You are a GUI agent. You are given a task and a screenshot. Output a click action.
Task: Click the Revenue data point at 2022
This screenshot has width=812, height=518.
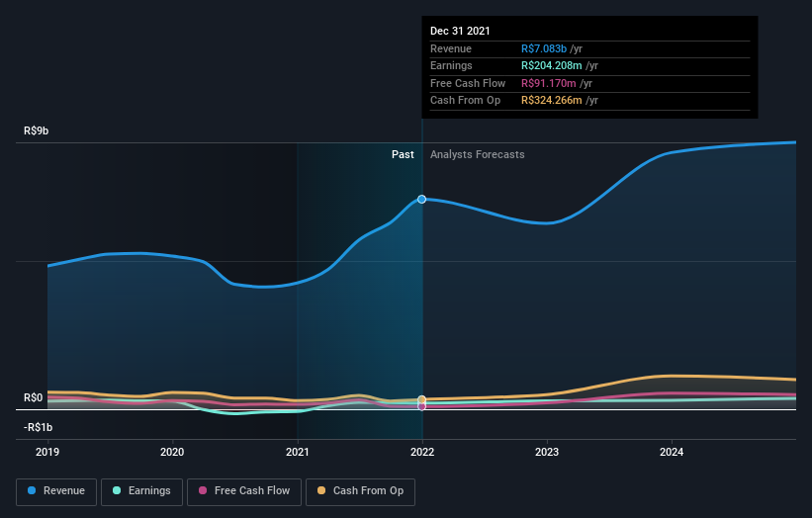click(x=422, y=200)
